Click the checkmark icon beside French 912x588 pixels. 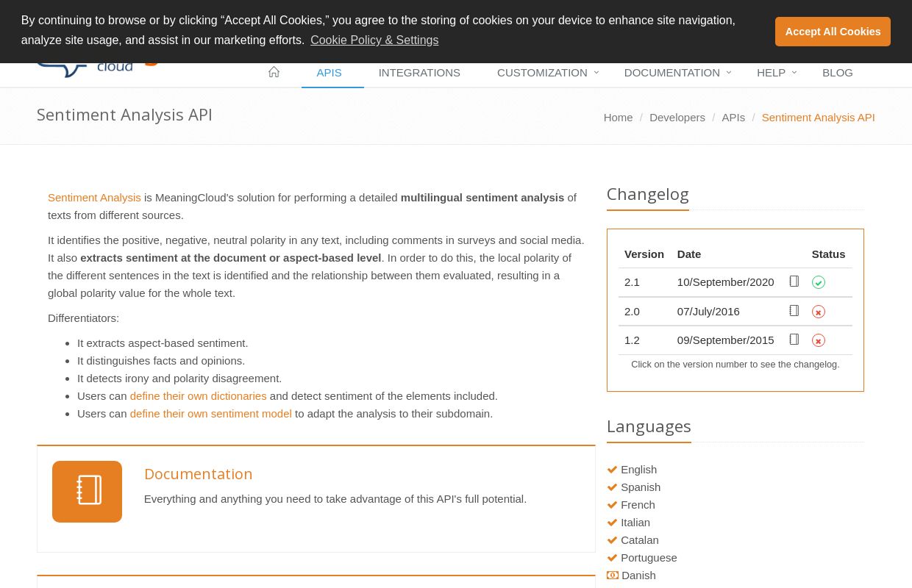click(x=612, y=505)
